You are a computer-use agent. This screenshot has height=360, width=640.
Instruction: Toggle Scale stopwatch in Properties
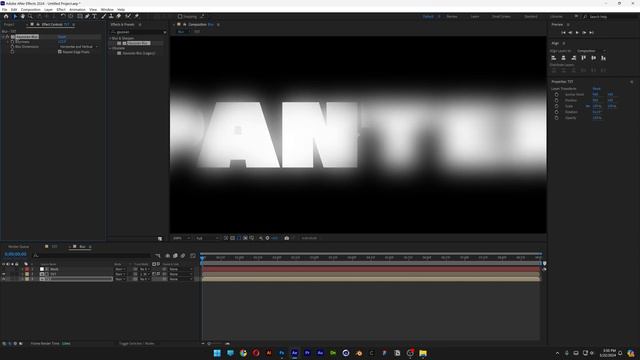click(556, 106)
